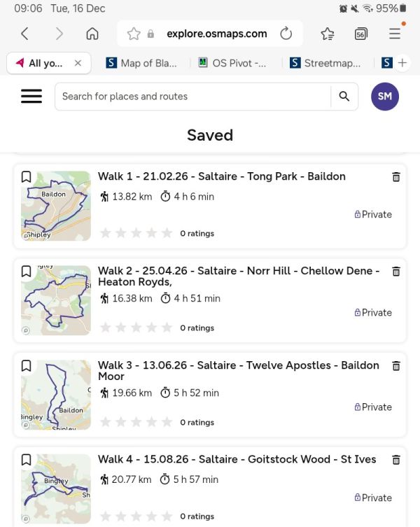Switch to the Streetmap browser tab
Screen dimensions: 420x527
point(326,63)
